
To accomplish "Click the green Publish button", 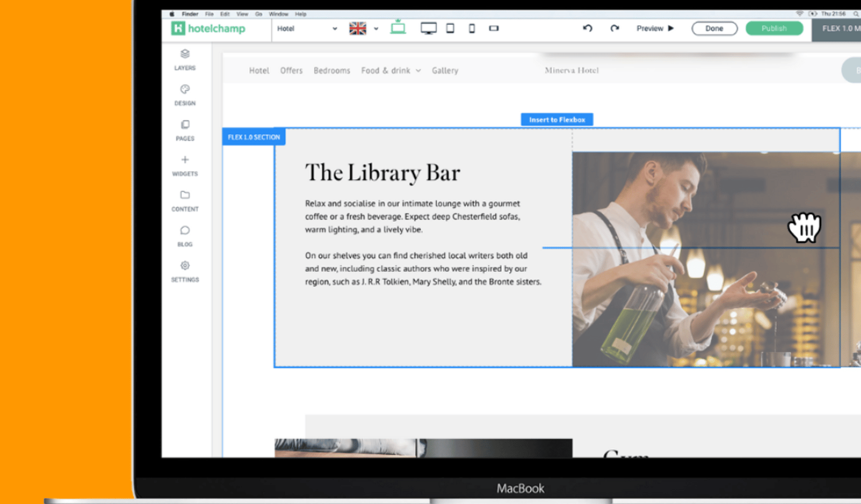I will [774, 29].
